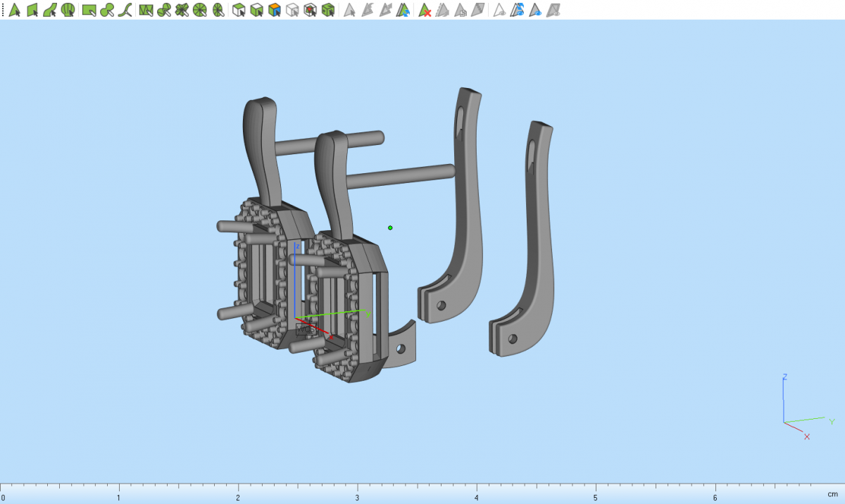
Task: Click the toolbar drag handle grip
Action: pyautogui.click(x=2, y=11)
